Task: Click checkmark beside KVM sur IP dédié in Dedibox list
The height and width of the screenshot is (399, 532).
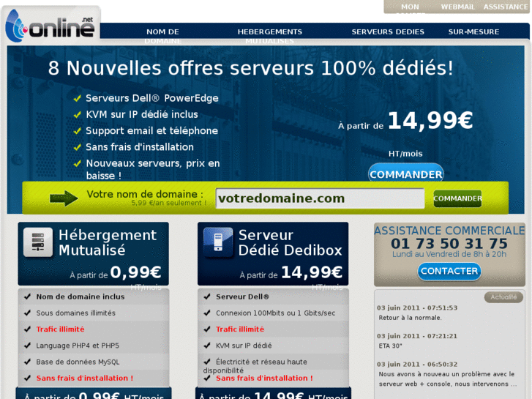Action: pos(207,346)
